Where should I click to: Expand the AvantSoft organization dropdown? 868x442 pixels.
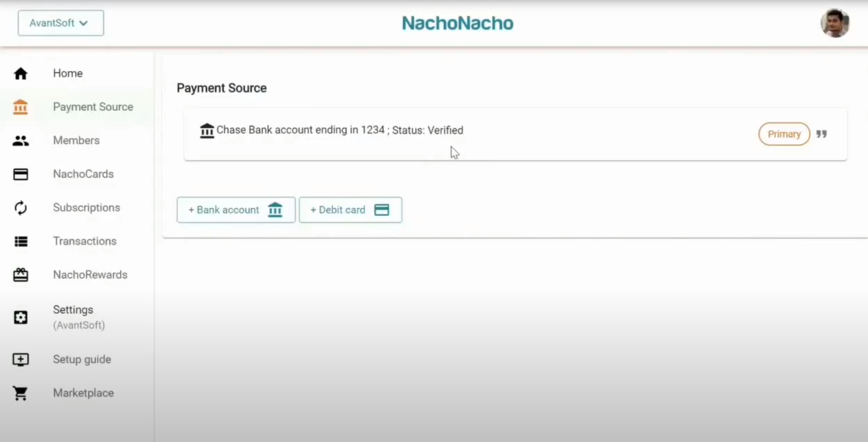point(61,23)
